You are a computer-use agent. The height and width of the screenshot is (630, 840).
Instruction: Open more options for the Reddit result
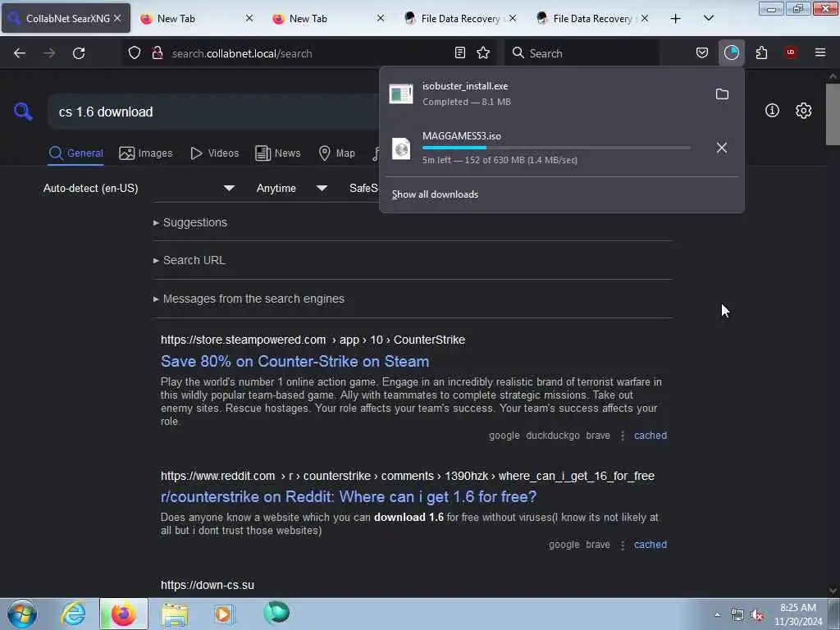pos(622,546)
